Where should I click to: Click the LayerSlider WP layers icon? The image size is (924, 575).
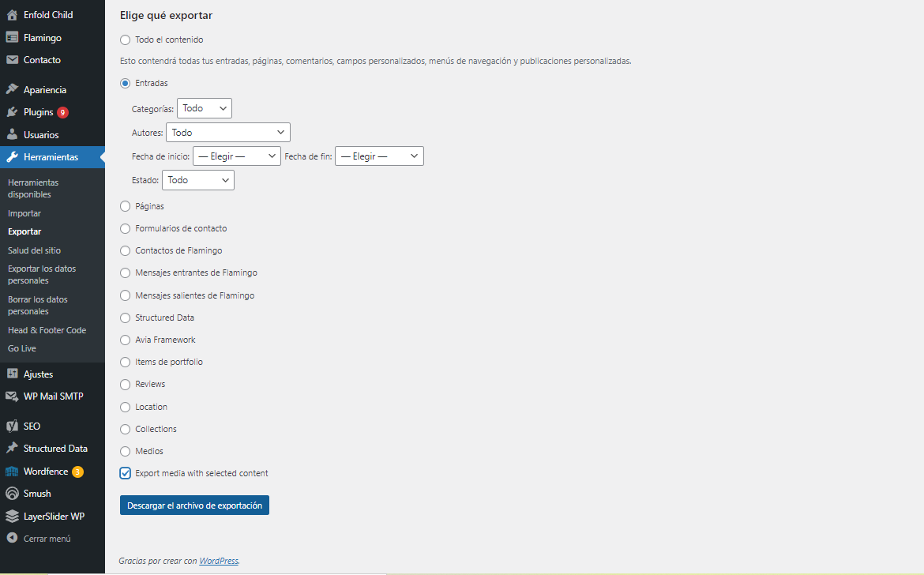point(12,517)
